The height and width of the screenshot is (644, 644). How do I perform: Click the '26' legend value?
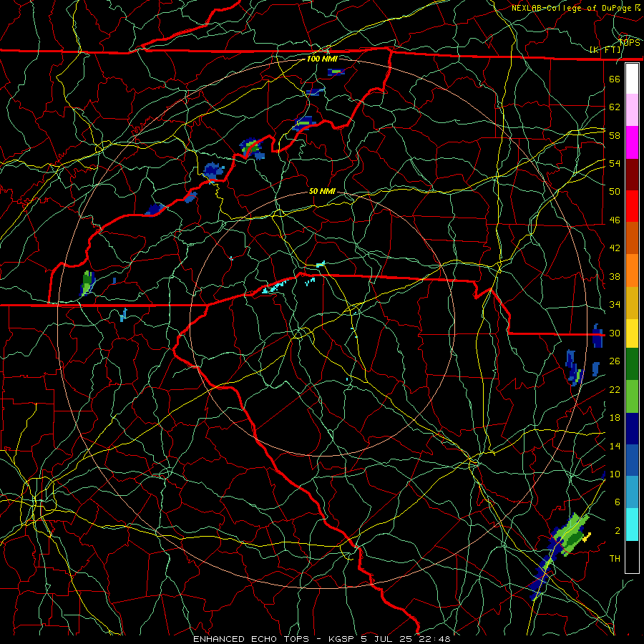click(615, 361)
